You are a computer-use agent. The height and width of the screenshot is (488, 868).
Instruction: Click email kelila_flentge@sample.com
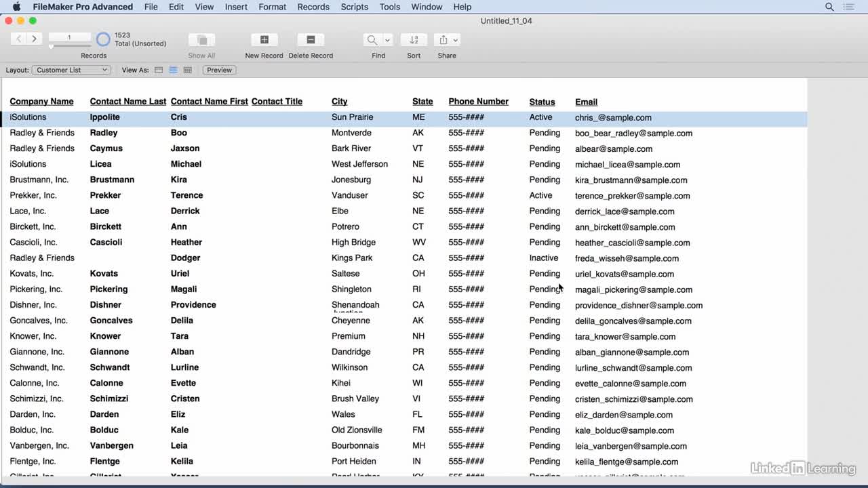627,462
